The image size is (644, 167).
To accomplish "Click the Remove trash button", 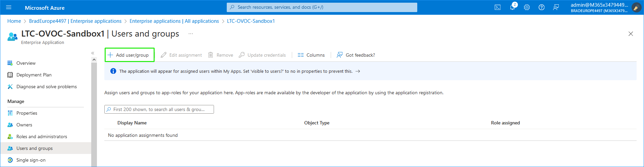I will click(220, 55).
